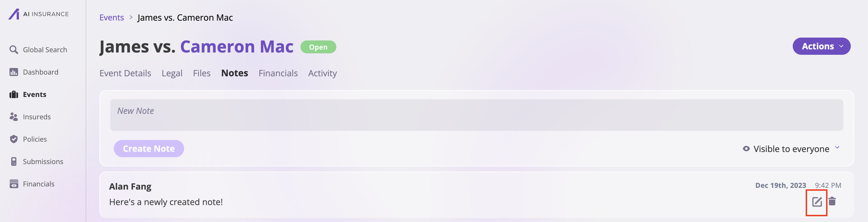Click the Submissions sidebar icon
This screenshot has height=222, width=868.
coord(13,161)
